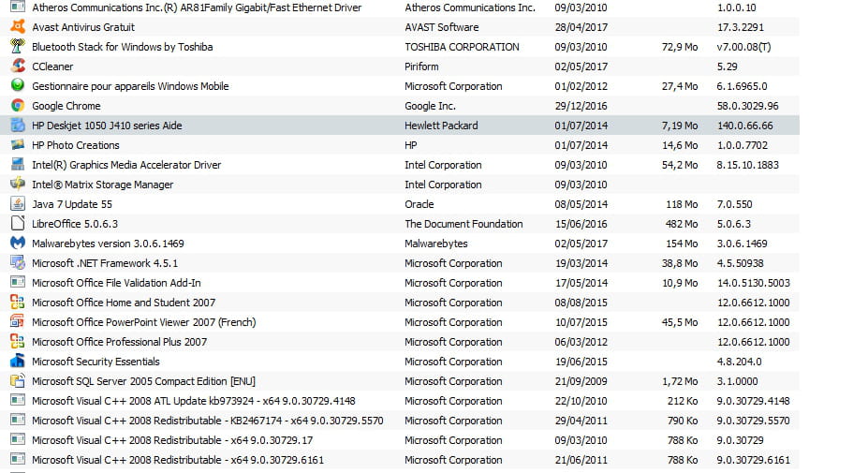Click version number 140.0.66.66
Viewport: 868px width, 473px height.
pyautogui.click(x=745, y=126)
